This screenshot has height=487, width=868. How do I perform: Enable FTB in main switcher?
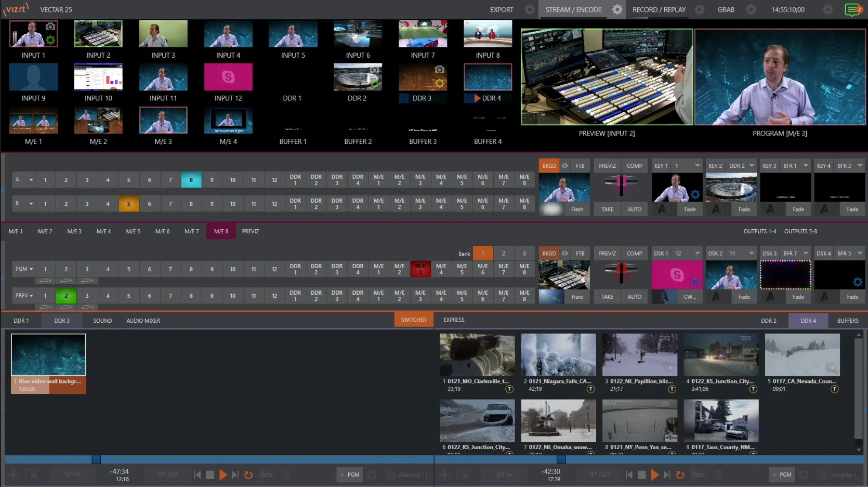point(580,254)
